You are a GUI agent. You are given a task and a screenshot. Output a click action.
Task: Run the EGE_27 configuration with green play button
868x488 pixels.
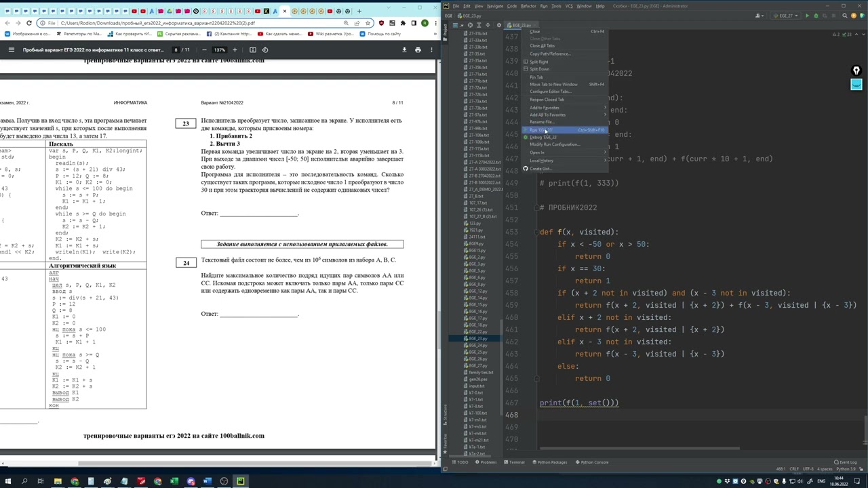[807, 16]
